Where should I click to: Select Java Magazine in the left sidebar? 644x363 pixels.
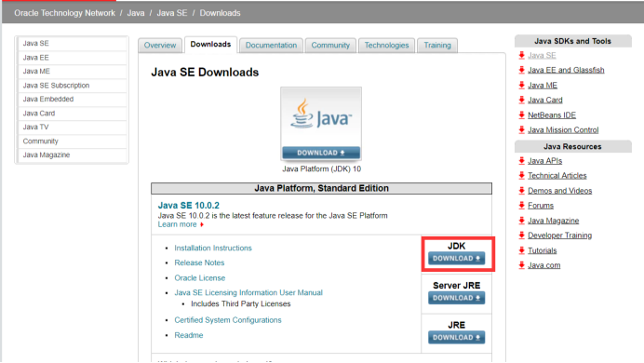click(x=73, y=155)
